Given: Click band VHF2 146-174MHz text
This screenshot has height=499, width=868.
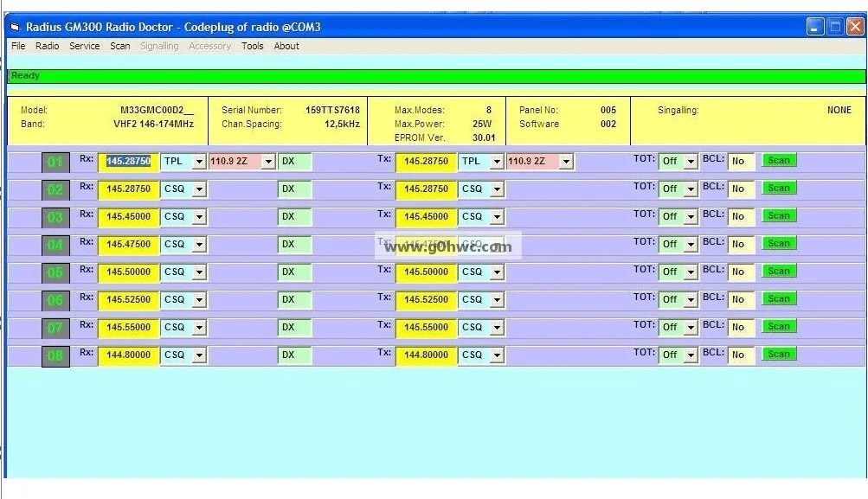Looking at the screenshot, I should click(x=153, y=124).
